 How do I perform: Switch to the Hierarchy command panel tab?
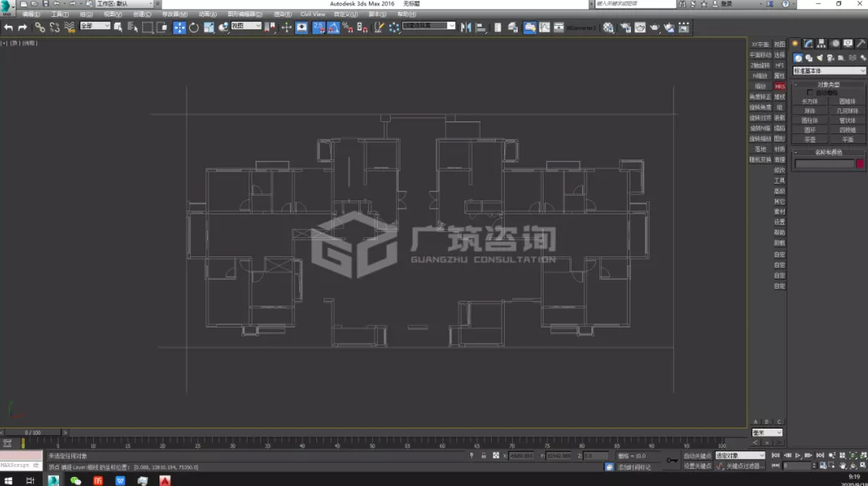click(x=822, y=43)
